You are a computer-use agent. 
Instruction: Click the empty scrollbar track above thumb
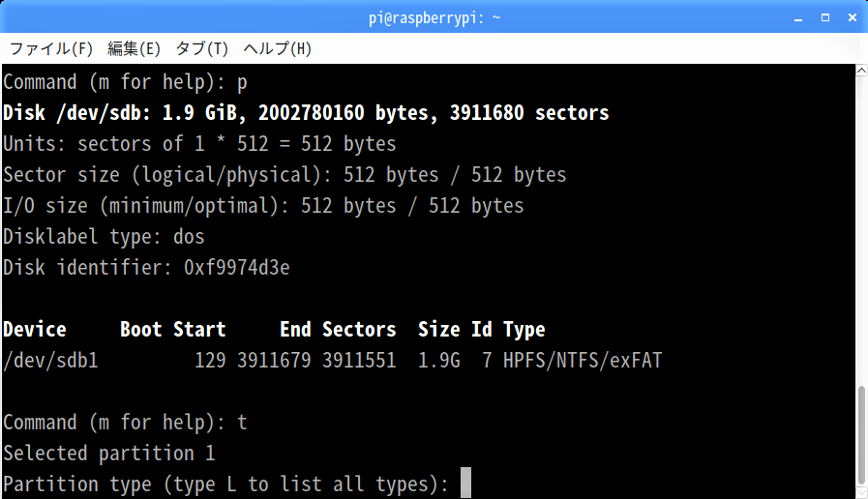click(x=862, y=231)
